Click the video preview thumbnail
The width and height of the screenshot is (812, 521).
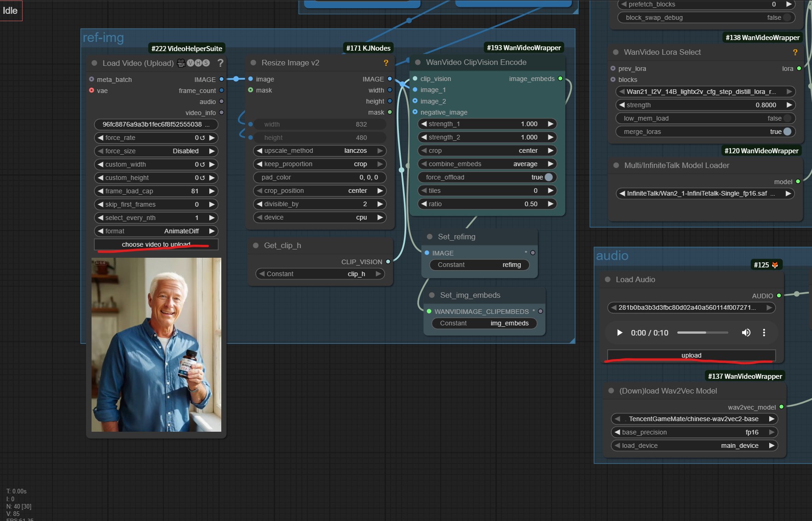coord(156,345)
